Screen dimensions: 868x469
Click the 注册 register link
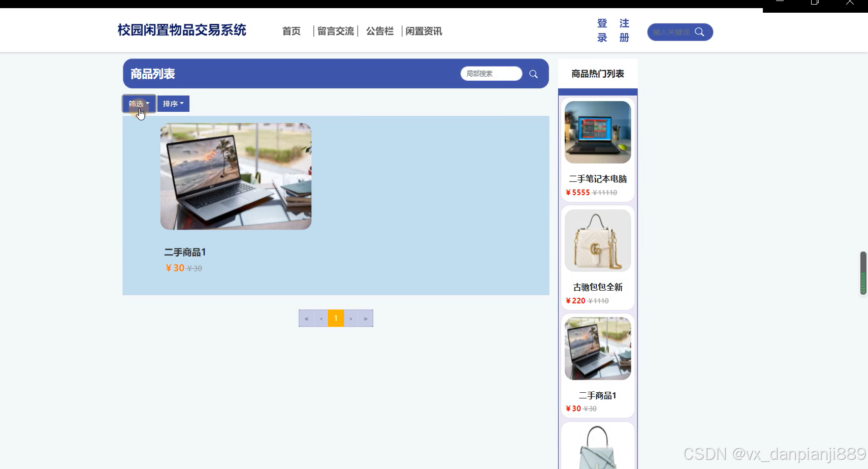click(x=624, y=30)
